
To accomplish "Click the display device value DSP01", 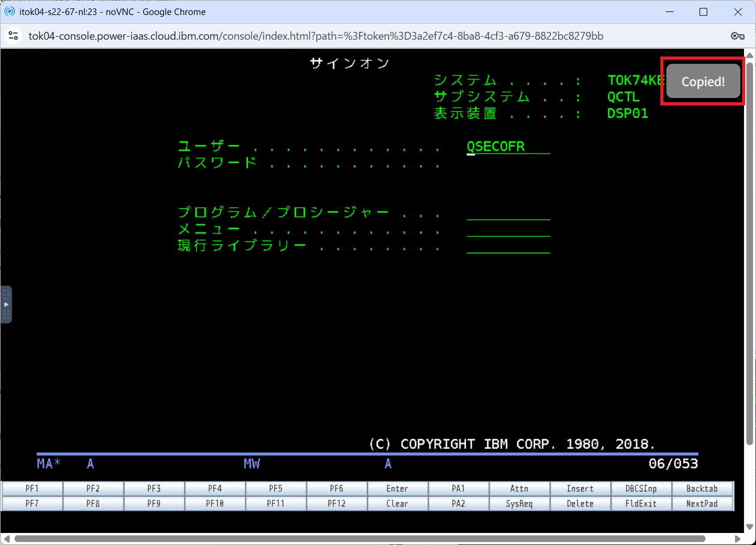I will tap(628, 113).
